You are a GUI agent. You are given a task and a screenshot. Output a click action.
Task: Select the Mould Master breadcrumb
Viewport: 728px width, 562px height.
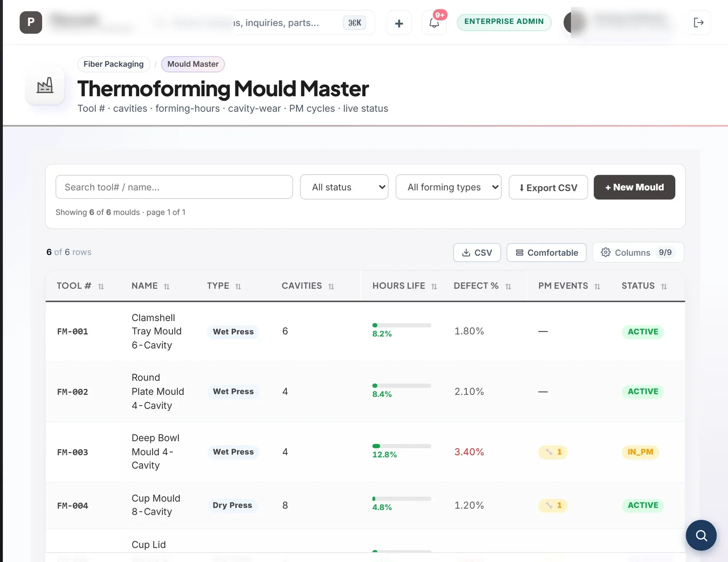(x=193, y=64)
